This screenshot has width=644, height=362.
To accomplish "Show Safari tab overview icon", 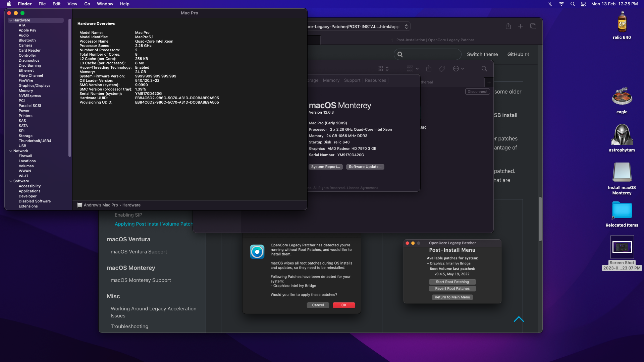I will 533,26.
